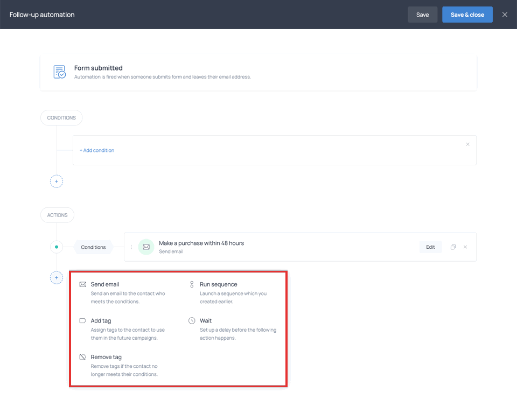Toggle the green status dot beside Conditions
The height and width of the screenshot is (420, 517).
(x=57, y=247)
